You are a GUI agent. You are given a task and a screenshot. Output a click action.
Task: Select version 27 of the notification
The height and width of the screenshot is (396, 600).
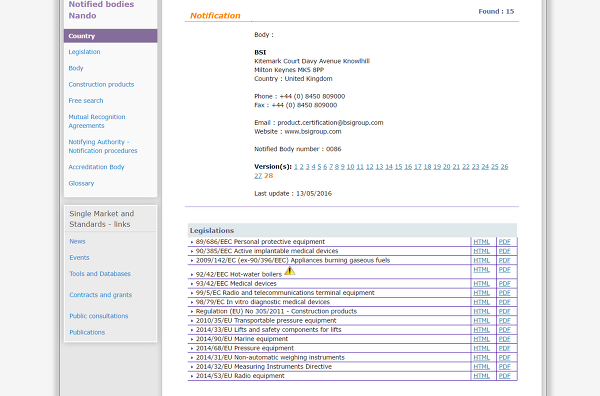pyautogui.click(x=258, y=176)
